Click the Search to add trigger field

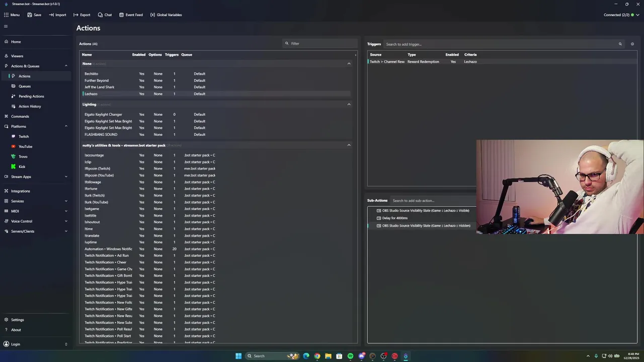click(501, 44)
